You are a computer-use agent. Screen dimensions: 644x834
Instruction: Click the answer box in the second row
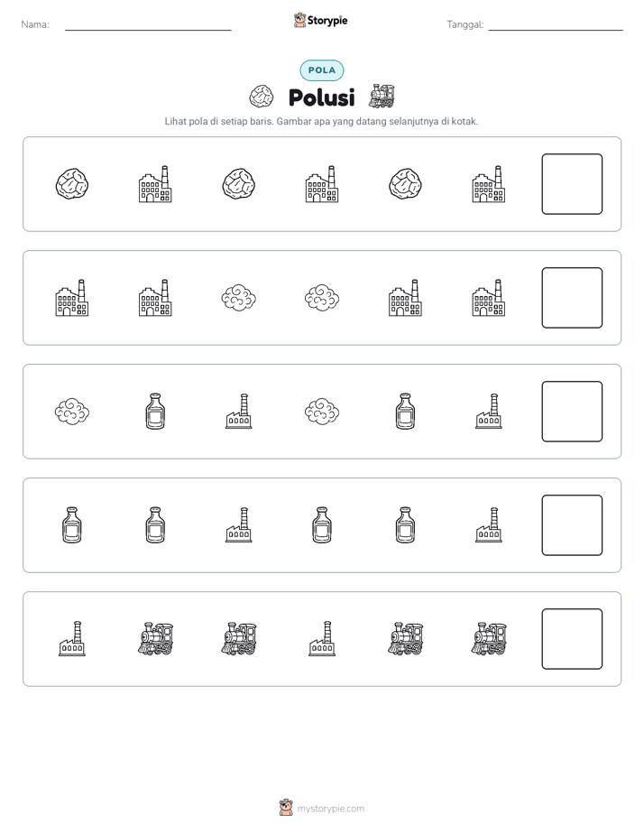(x=572, y=298)
